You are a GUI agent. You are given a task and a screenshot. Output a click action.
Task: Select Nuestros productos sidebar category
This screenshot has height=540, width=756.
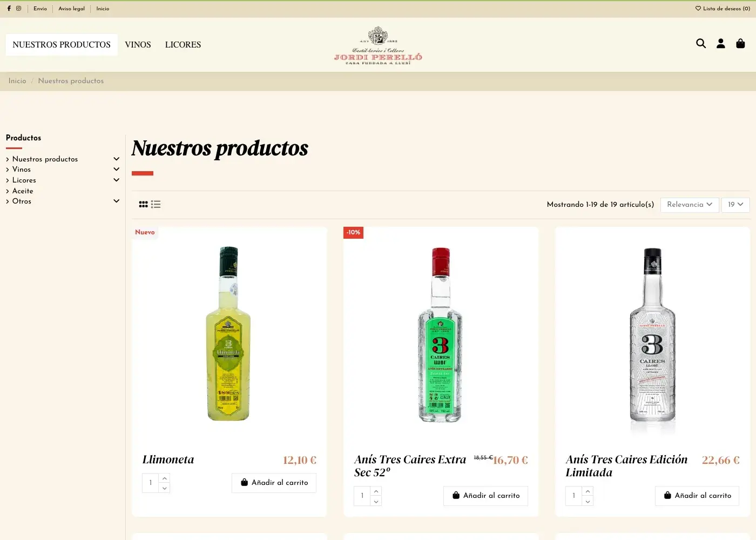45,159
